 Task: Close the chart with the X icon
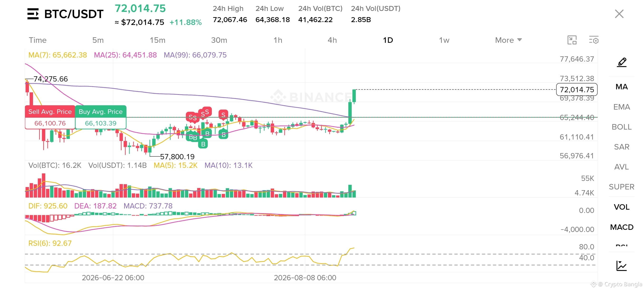619,14
